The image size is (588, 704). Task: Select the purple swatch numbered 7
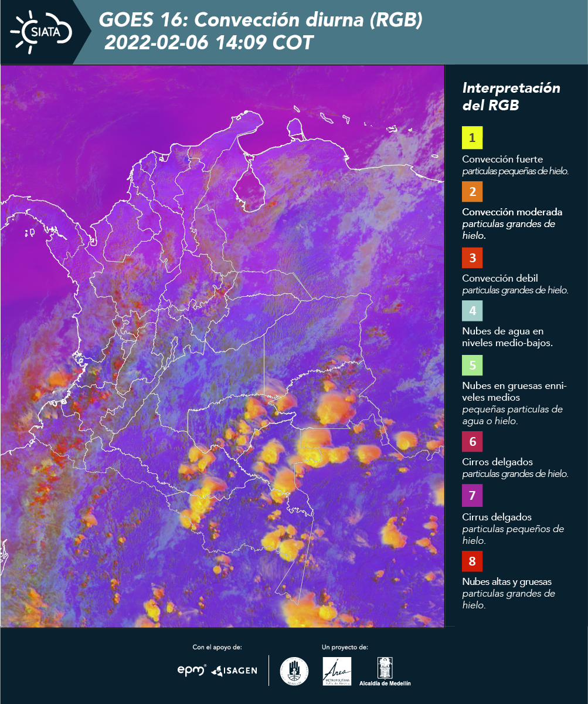tap(472, 496)
